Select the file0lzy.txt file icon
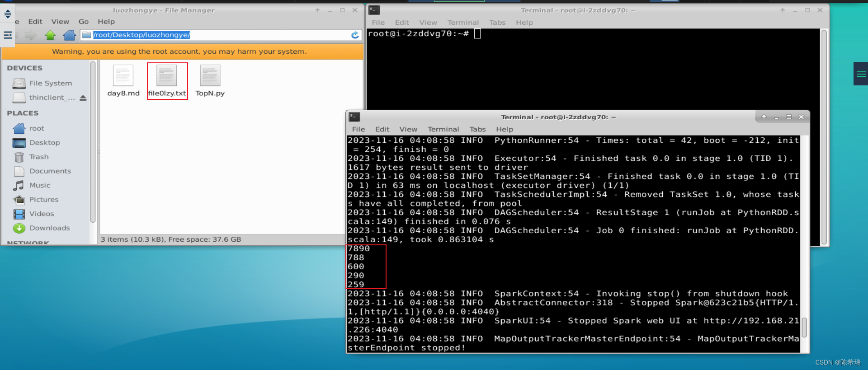 (167, 76)
